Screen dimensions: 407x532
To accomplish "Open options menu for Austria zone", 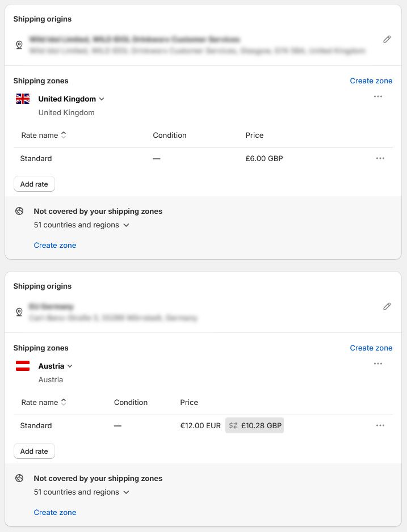I will click(378, 364).
